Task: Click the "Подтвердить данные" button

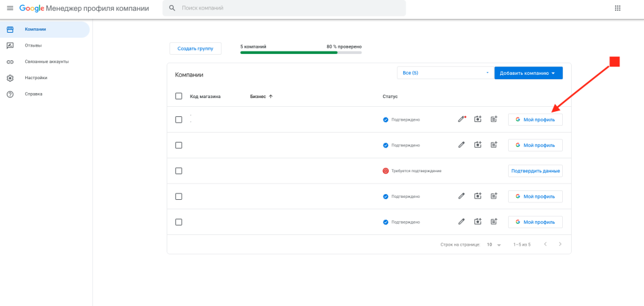Action: tap(535, 171)
